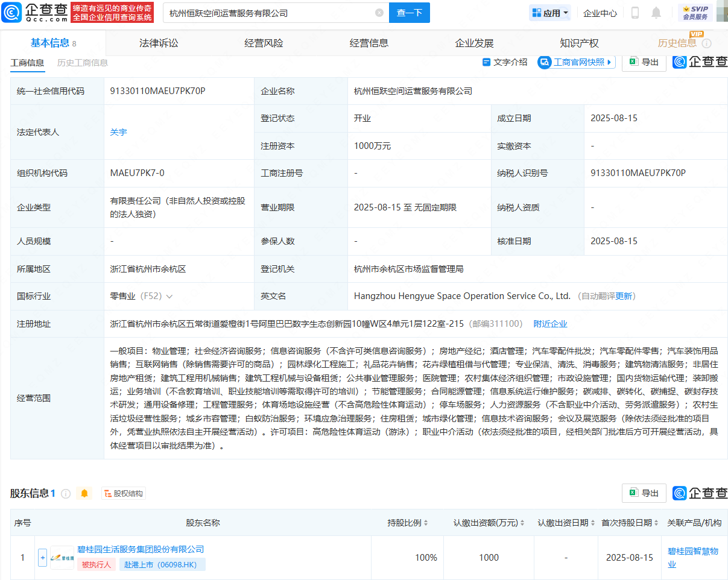The height and width of the screenshot is (580, 728).
Task: Open 股权结构 view
Action: (124, 494)
